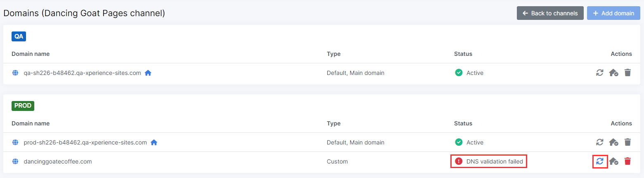The image size is (644, 178).
Task: Set QA domain as main domain icon
Action: 613,73
